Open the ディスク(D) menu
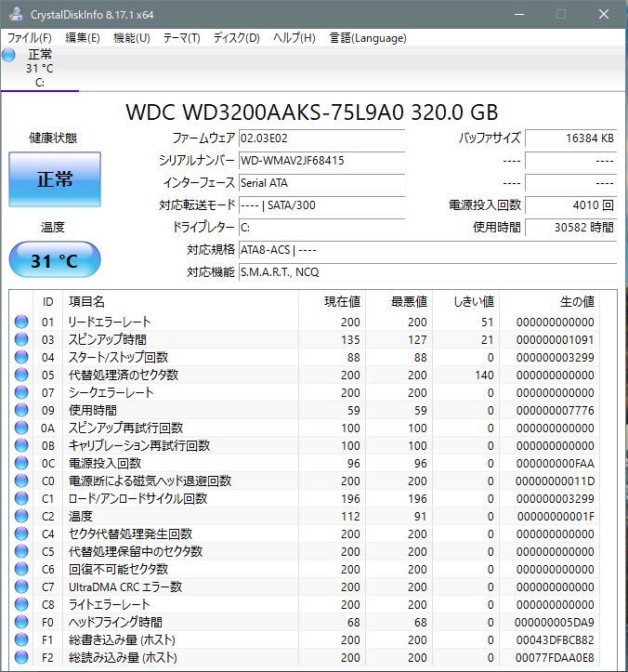 (x=237, y=38)
